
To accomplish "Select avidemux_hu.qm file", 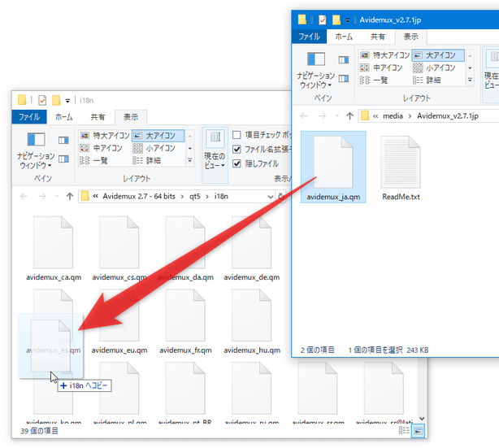I will click(x=252, y=322).
